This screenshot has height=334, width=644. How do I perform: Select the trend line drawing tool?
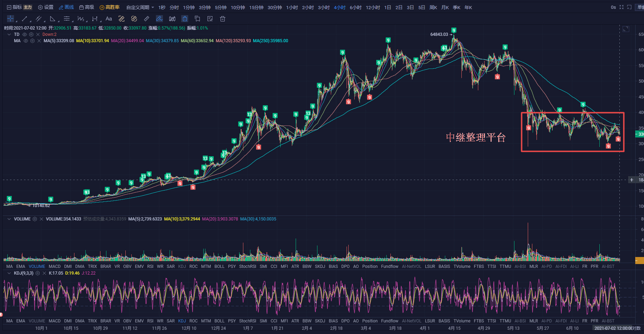pyautogui.click(x=24, y=19)
